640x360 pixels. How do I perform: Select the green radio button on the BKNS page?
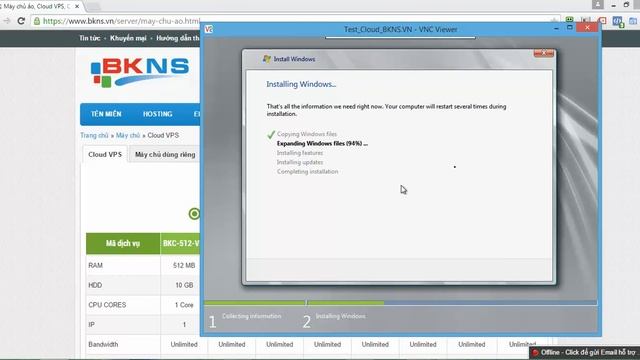194,213
